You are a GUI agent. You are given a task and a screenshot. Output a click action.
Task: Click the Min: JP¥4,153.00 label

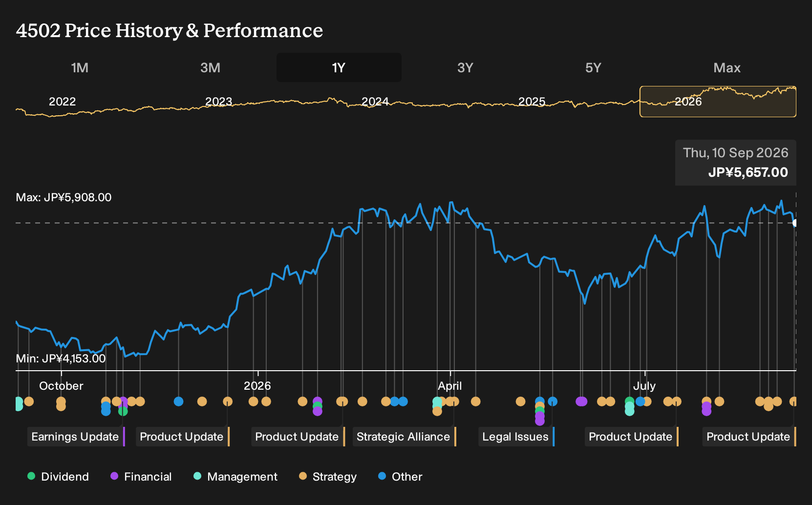(x=61, y=358)
